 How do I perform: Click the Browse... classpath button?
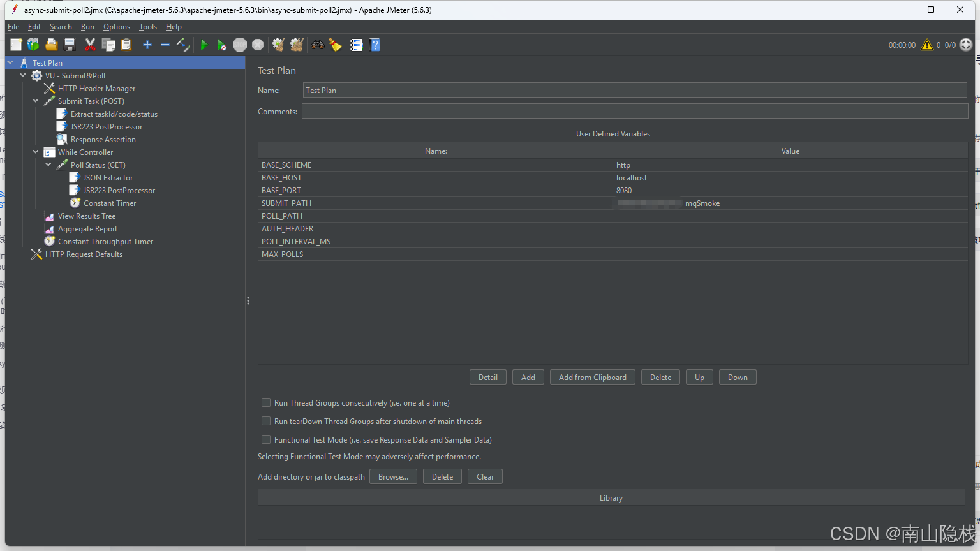pos(393,476)
